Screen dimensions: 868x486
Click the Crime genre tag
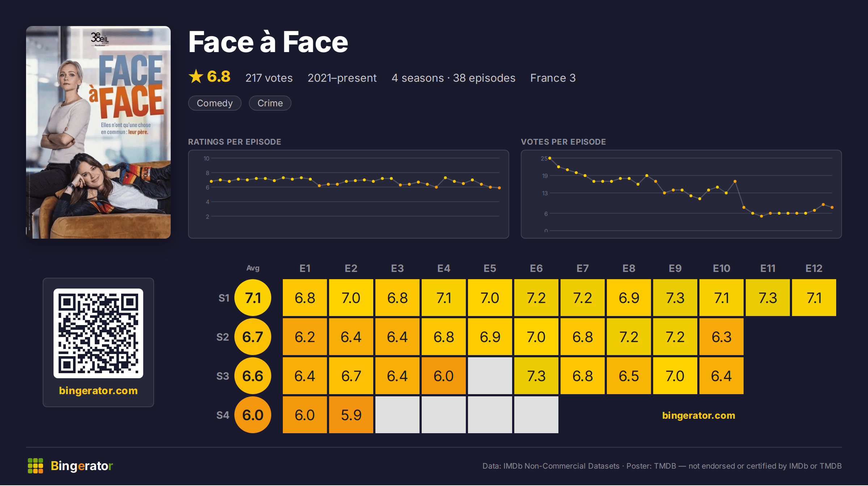click(x=270, y=103)
